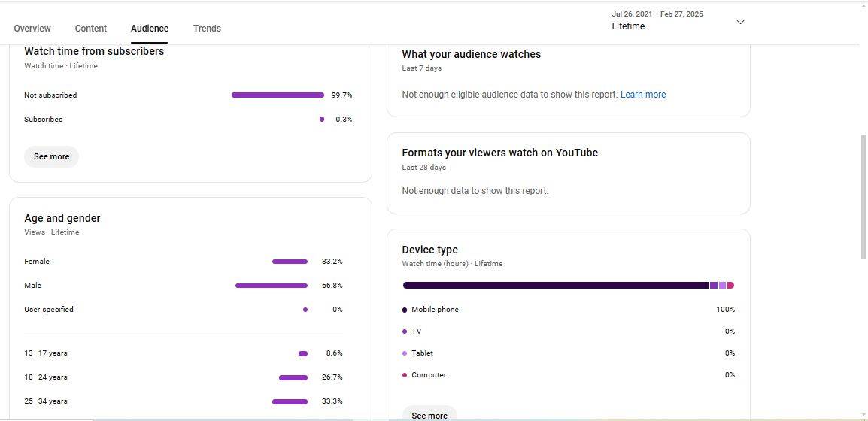
Task: Click the 13–17 years bar
Action: click(x=303, y=353)
